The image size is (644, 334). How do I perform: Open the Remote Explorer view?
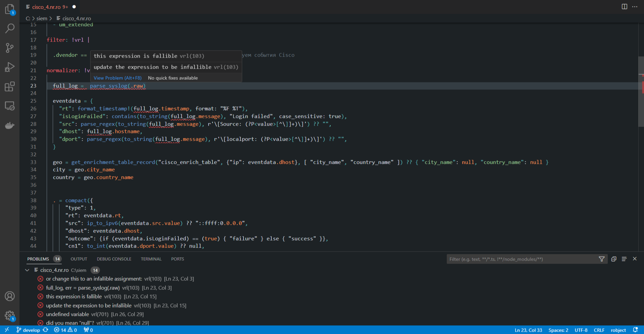10,106
